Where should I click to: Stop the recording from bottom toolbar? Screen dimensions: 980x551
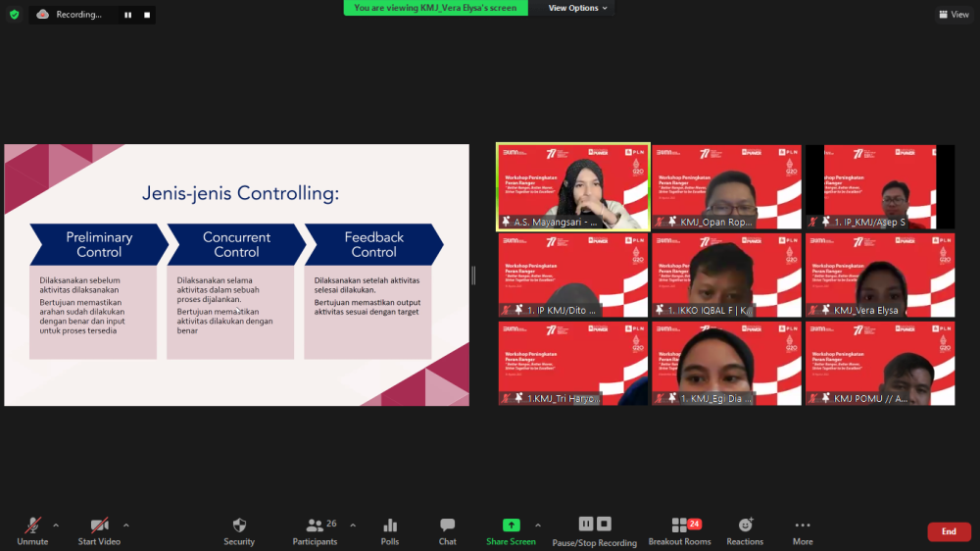click(x=605, y=525)
